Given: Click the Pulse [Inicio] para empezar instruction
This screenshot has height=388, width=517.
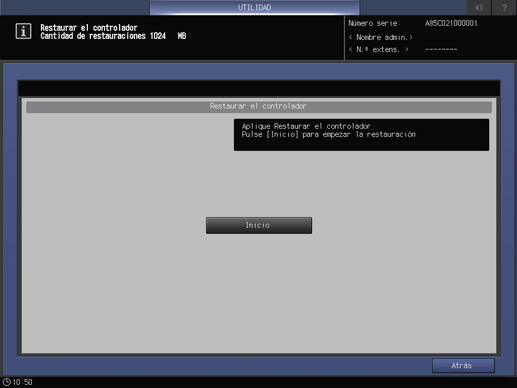Looking at the screenshot, I should click(328, 134).
